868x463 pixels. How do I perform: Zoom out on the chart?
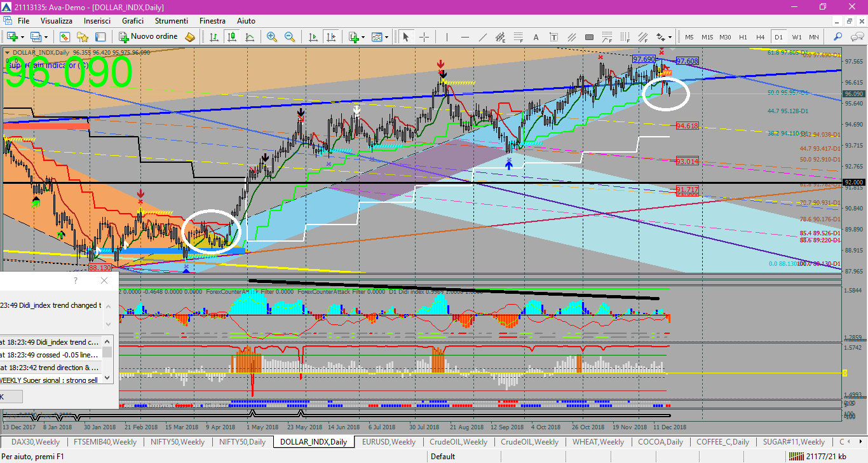[290, 37]
